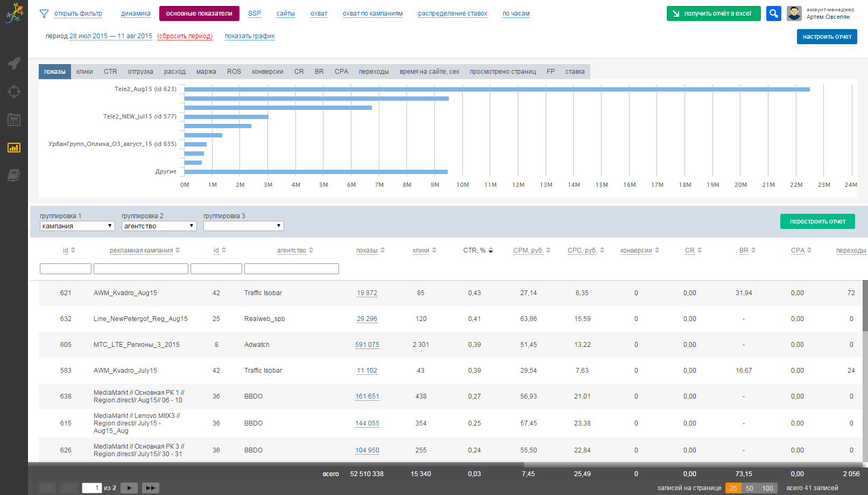
Task: Open the группировка 1 dropdown
Action: pos(77,226)
